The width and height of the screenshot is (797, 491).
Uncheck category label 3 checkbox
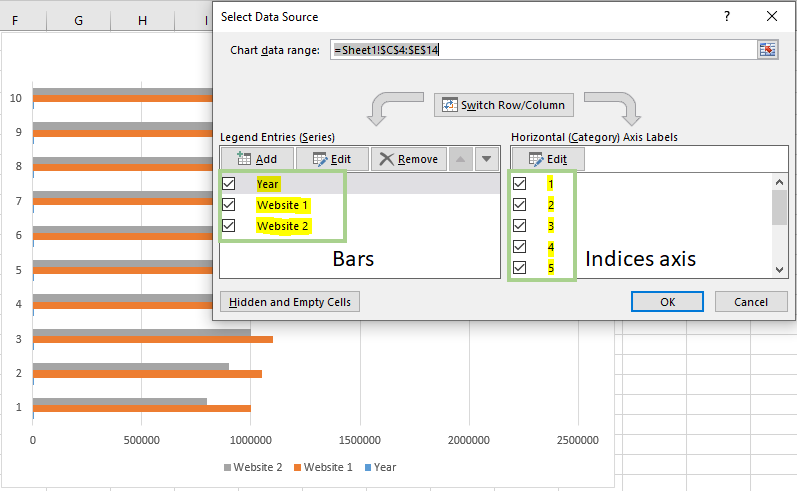(x=520, y=226)
